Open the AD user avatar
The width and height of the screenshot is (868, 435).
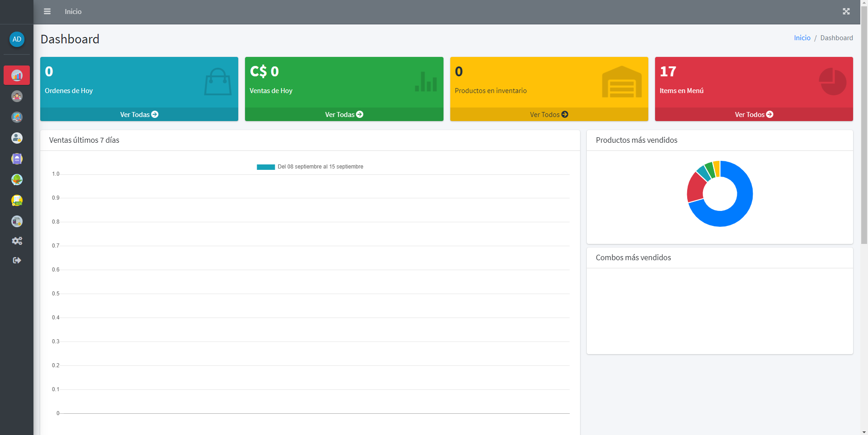click(x=17, y=39)
